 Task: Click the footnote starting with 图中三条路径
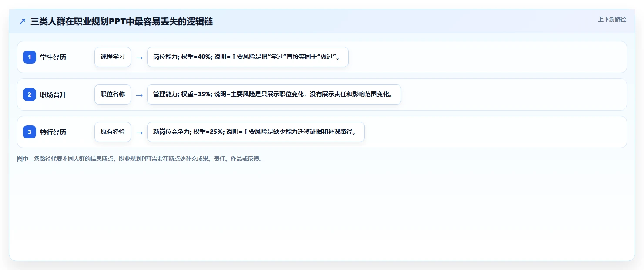(x=140, y=159)
